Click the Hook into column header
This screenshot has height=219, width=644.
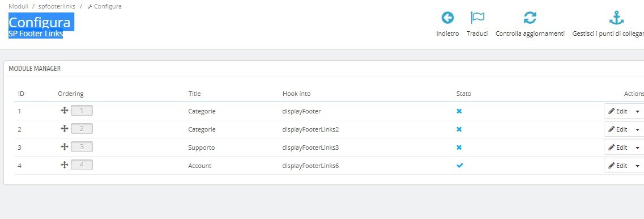point(297,94)
